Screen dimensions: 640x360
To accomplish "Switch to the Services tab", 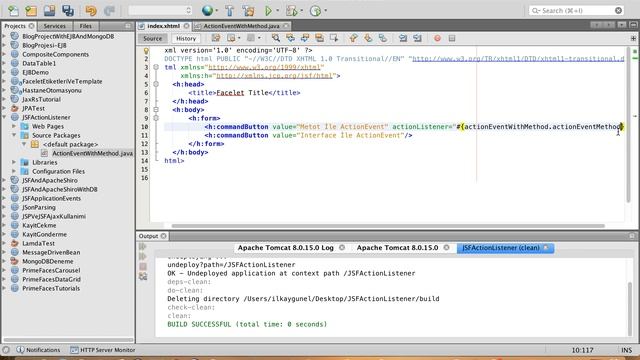I will pyautogui.click(x=54, y=26).
